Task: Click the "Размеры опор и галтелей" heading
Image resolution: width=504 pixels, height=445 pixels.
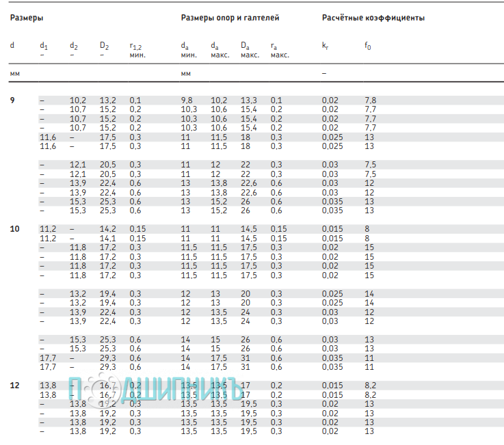Action: 230,18
